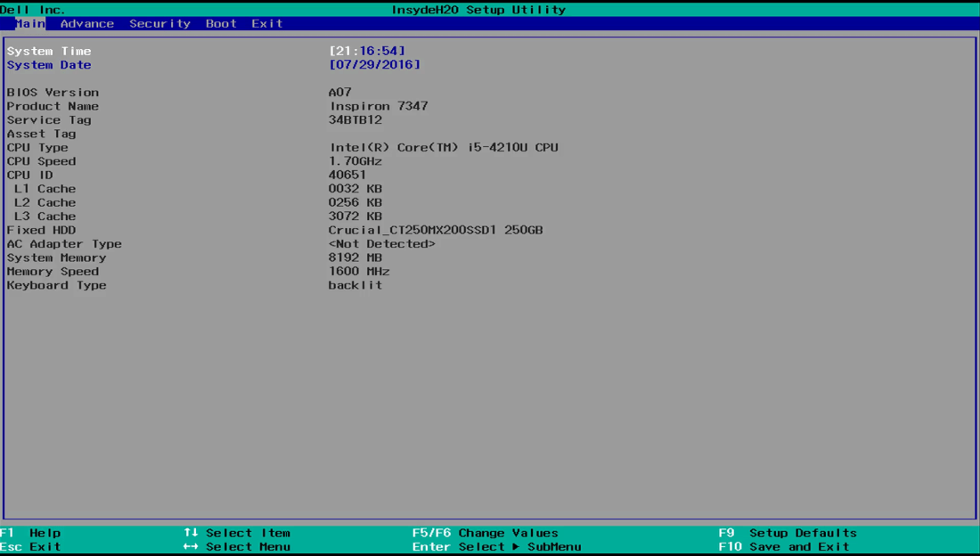Screen dimensions: 980x556
Task: Go to the Boot tab
Action: pyautogui.click(x=221, y=24)
